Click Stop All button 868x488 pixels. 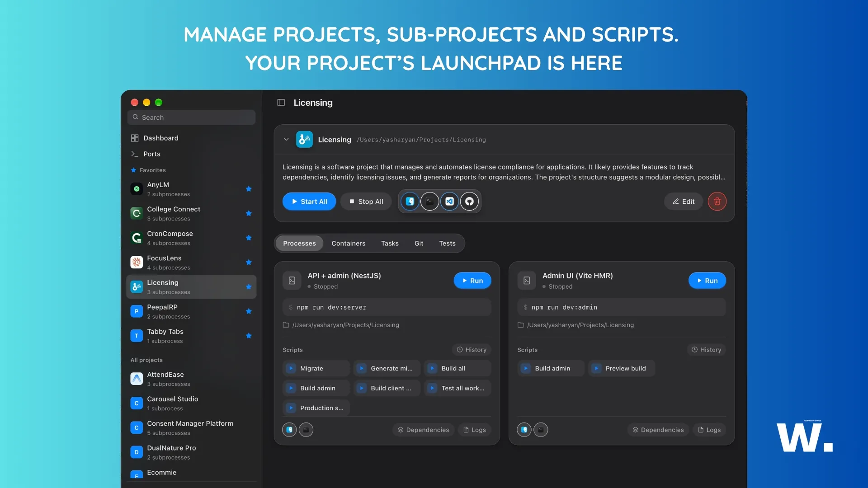[x=366, y=202]
